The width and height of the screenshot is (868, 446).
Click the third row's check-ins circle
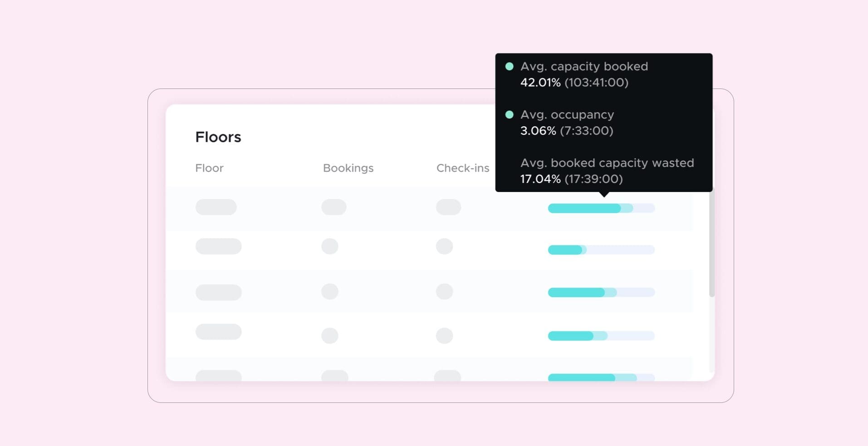(x=444, y=291)
